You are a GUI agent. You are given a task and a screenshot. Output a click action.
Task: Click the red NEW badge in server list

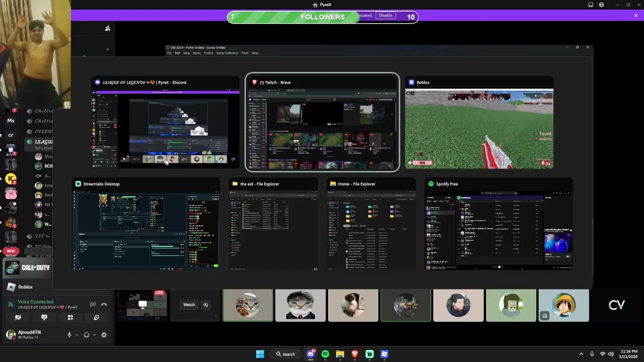pos(11,251)
